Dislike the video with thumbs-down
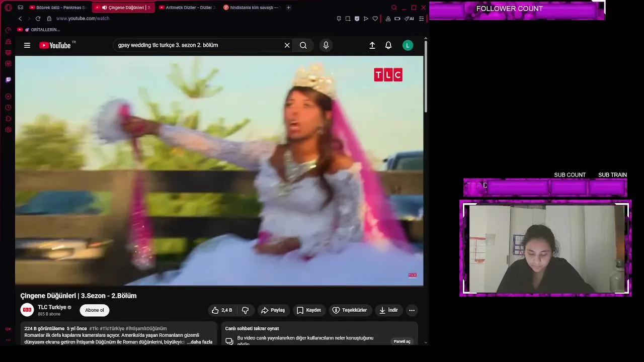This screenshot has height=362, width=644. pos(246,310)
